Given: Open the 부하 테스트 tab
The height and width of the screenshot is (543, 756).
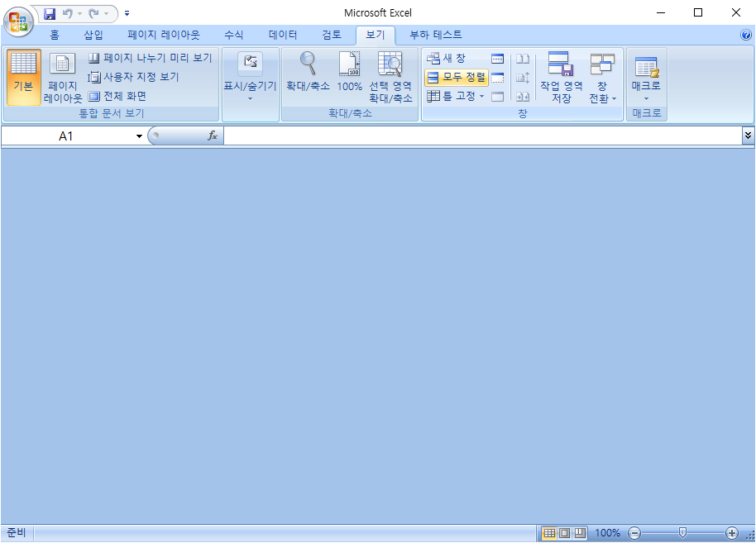Looking at the screenshot, I should (x=435, y=35).
